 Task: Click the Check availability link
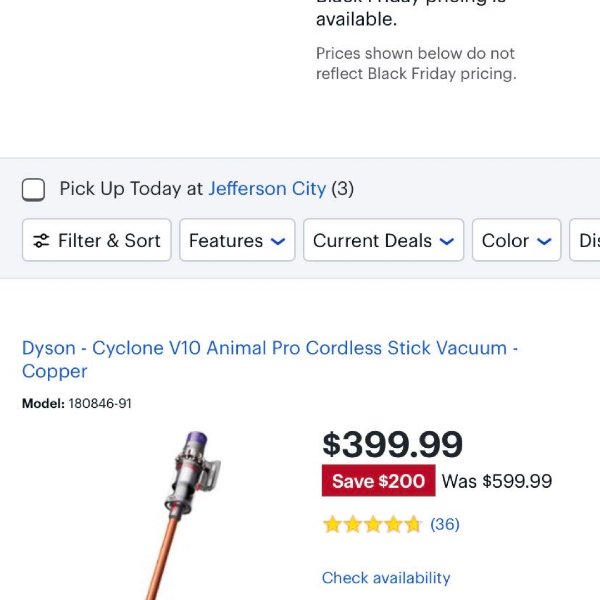click(x=386, y=578)
